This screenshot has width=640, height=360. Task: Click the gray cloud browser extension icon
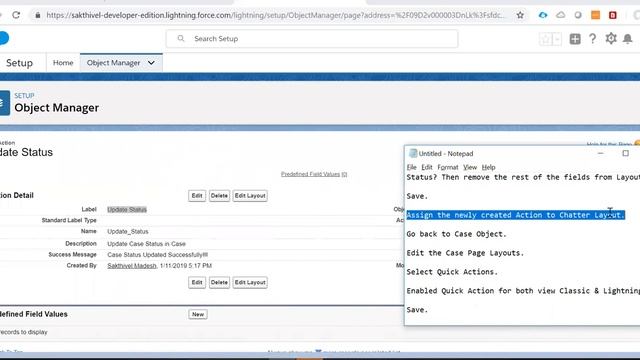pyautogui.click(x=561, y=15)
